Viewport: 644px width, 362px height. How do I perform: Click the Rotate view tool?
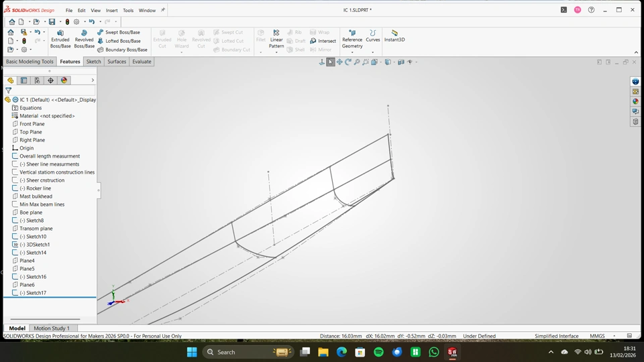348,62
